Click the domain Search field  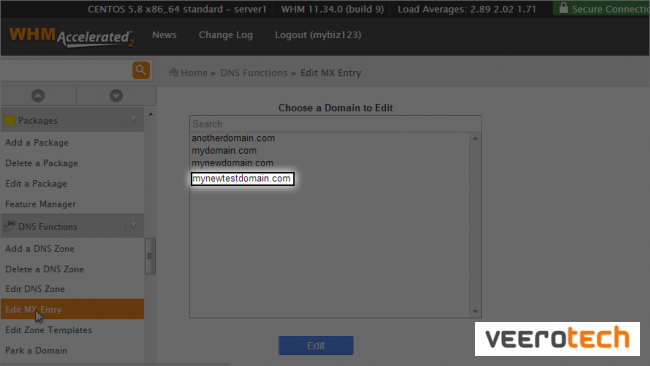[335, 124]
